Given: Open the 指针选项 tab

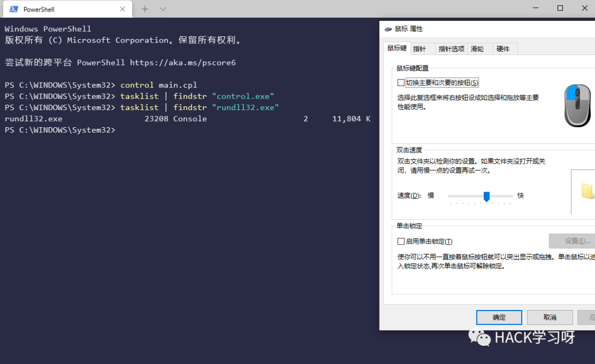Looking at the screenshot, I should pyautogui.click(x=451, y=49).
